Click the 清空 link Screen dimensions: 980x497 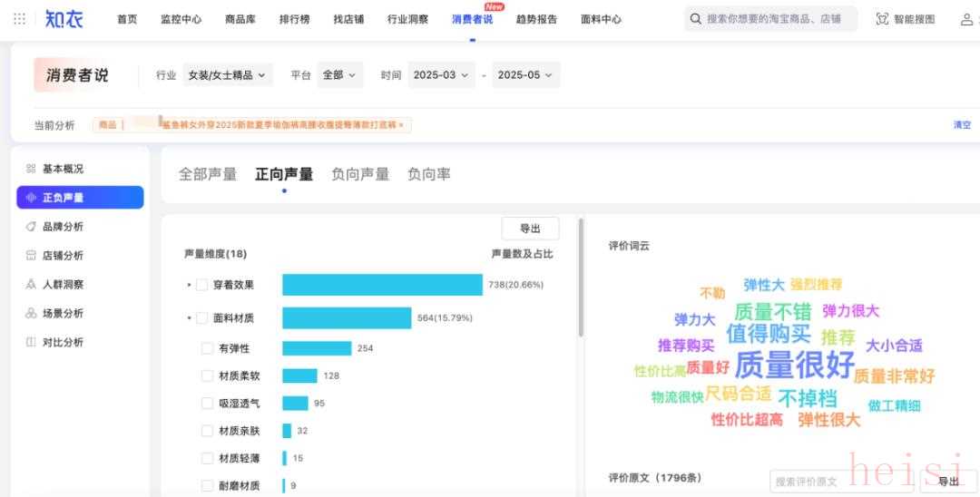(x=962, y=125)
